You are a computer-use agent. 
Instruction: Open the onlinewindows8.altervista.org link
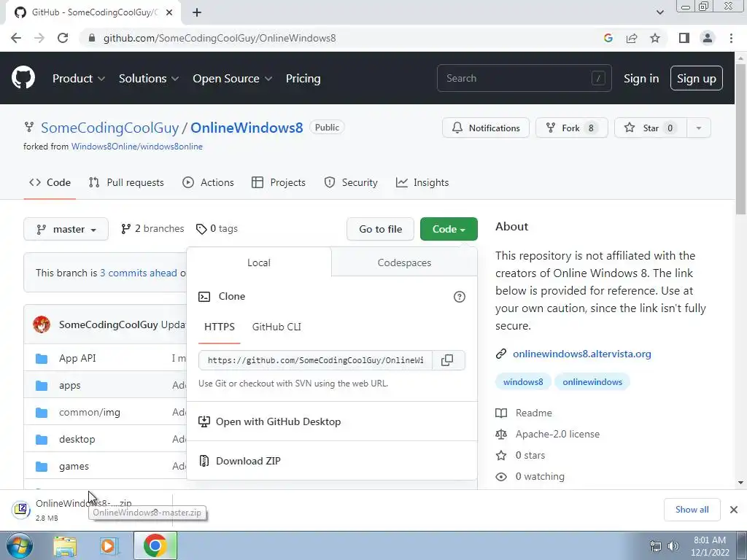coord(581,354)
